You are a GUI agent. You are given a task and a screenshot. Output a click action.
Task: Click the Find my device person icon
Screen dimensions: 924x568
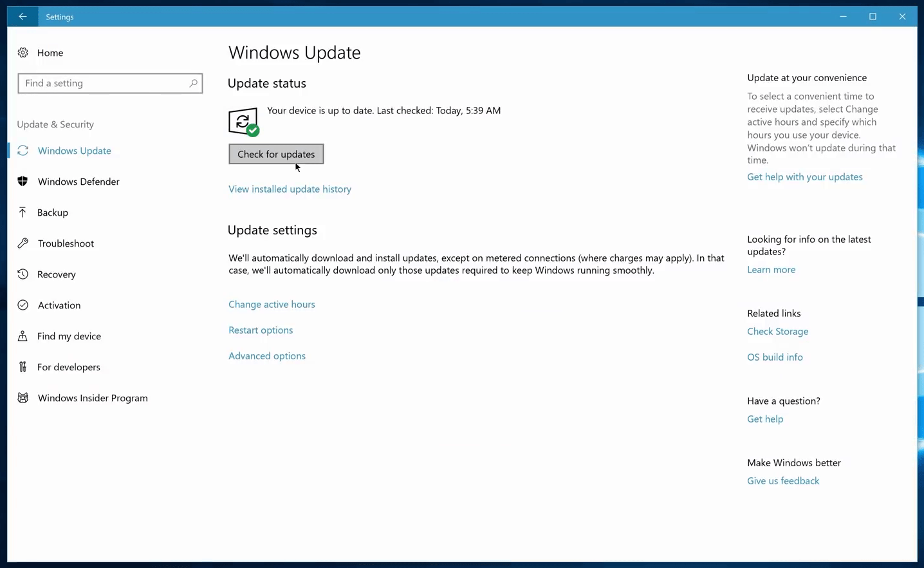coord(23,336)
